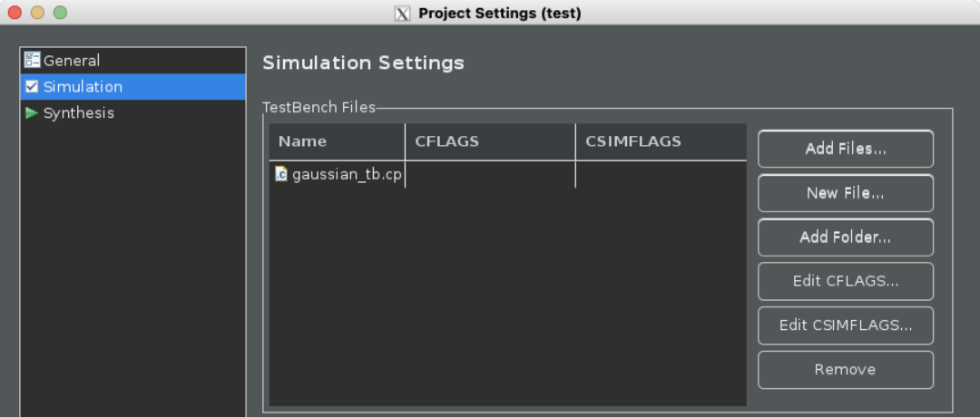Click the green Synthesis arrow icon
Screen dimensions: 980x417
click(x=32, y=113)
